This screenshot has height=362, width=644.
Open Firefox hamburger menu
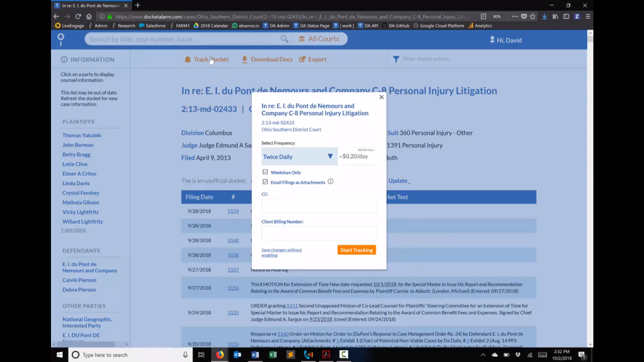[x=588, y=16]
